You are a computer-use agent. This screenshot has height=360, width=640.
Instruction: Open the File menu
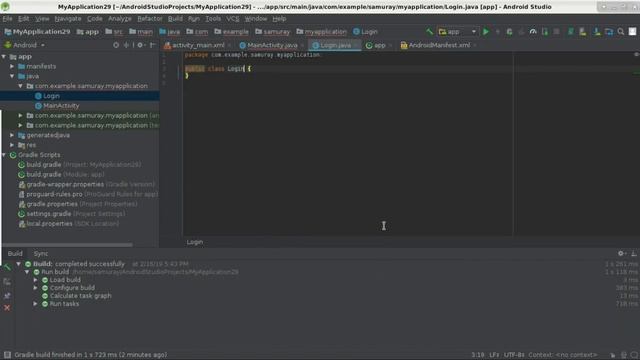pyautogui.click(x=7, y=19)
